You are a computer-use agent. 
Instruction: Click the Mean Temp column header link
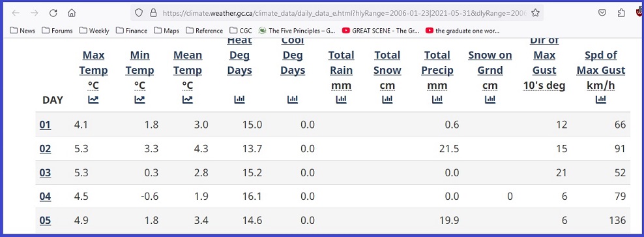point(188,63)
